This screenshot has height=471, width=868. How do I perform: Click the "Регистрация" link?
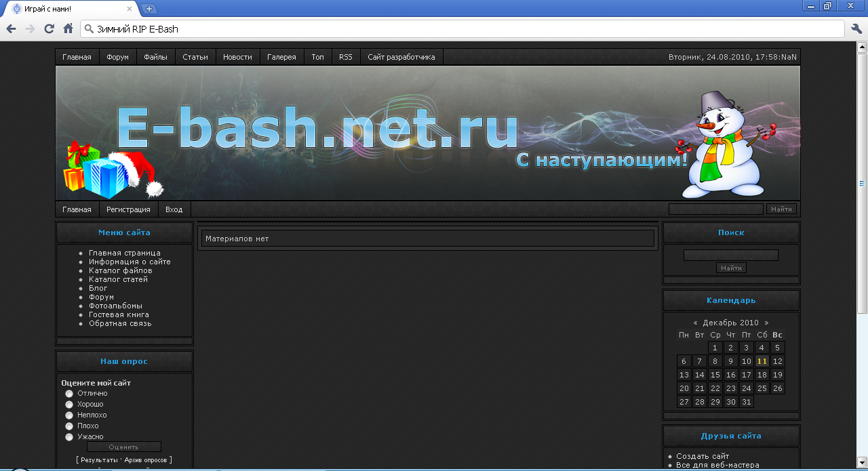(x=128, y=209)
